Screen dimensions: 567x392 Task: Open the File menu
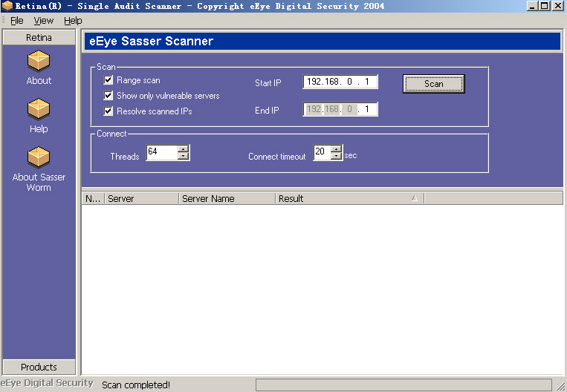pos(16,21)
